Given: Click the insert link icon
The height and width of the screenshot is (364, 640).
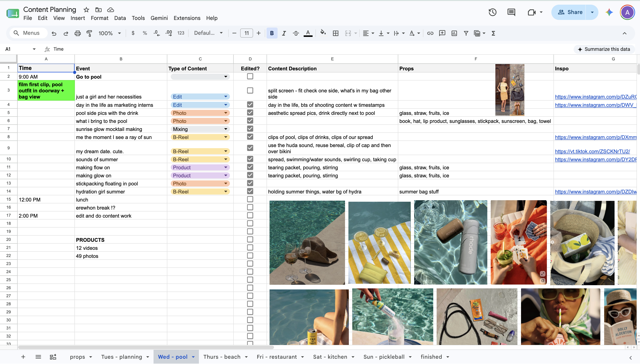Looking at the screenshot, I should pyautogui.click(x=430, y=33).
